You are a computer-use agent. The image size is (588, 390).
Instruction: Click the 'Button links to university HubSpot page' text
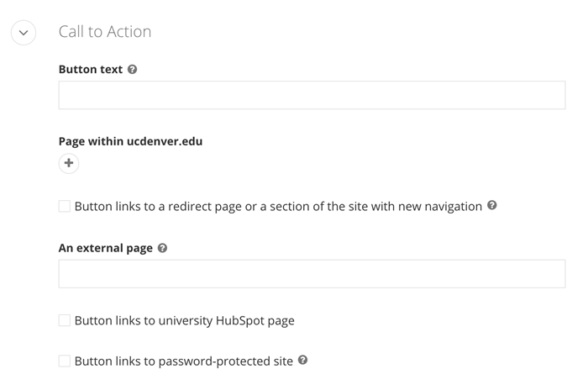[x=185, y=320]
